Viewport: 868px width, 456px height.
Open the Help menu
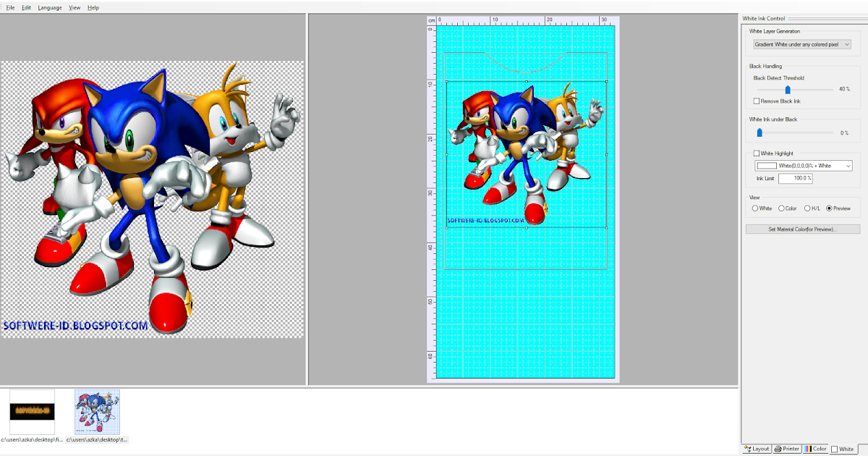coord(93,7)
